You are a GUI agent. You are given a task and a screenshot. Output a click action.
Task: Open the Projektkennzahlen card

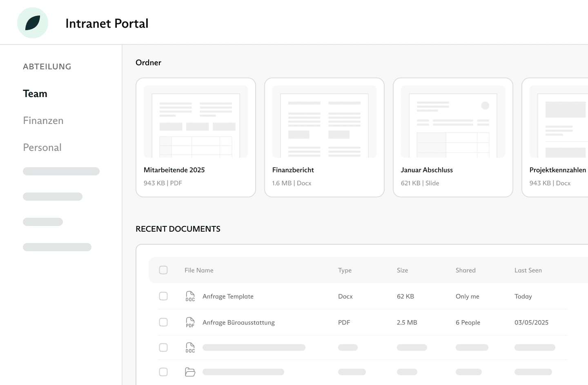[558, 137]
